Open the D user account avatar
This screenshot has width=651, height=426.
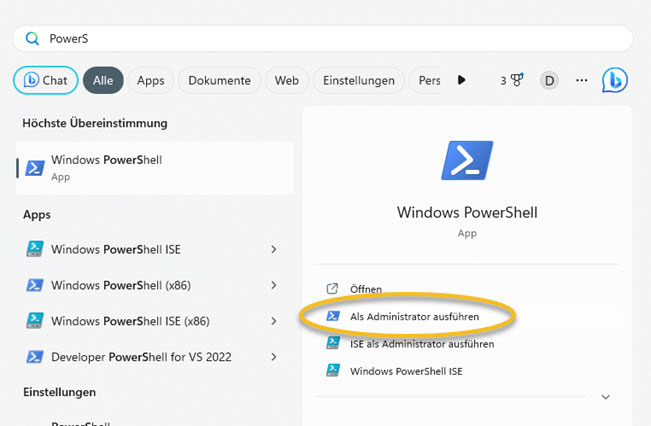[549, 80]
